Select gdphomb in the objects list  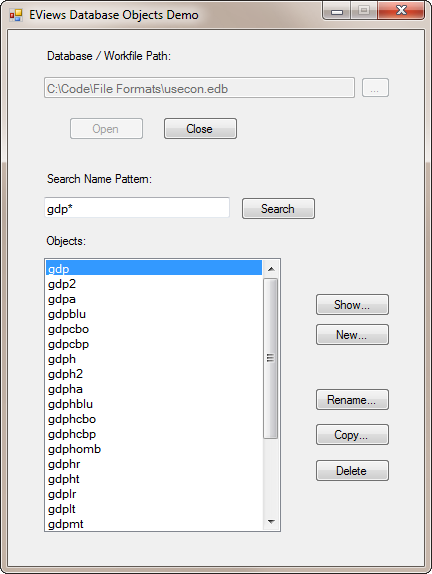click(x=154, y=449)
